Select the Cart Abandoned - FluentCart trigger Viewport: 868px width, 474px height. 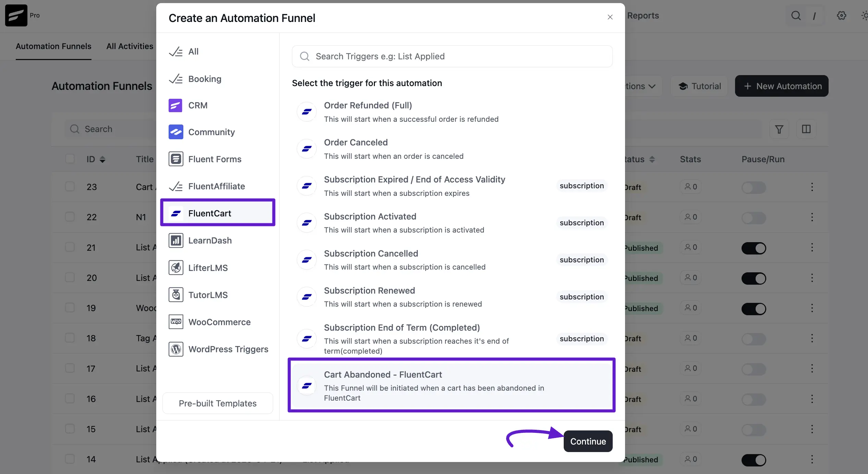coord(452,386)
